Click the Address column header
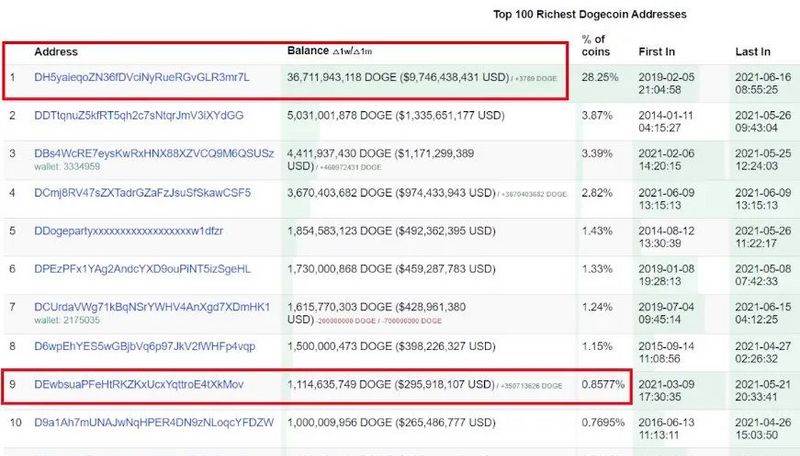The height and width of the screenshot is (456, 800). point(56,52)
